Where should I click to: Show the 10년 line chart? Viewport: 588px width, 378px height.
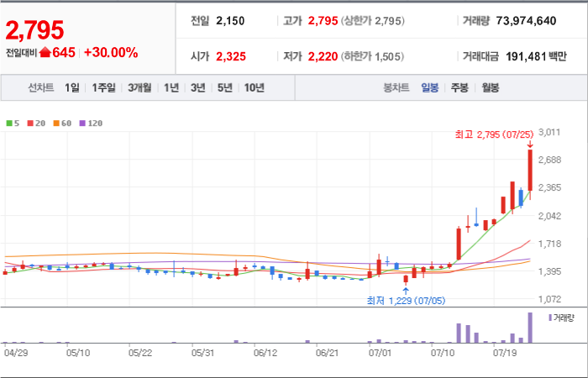point(255,87)
